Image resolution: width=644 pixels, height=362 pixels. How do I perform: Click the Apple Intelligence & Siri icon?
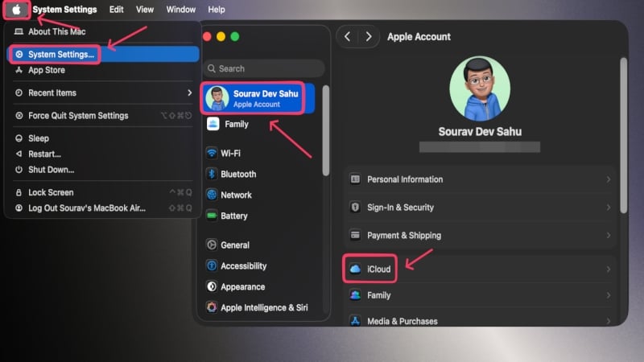click(212, 307)
